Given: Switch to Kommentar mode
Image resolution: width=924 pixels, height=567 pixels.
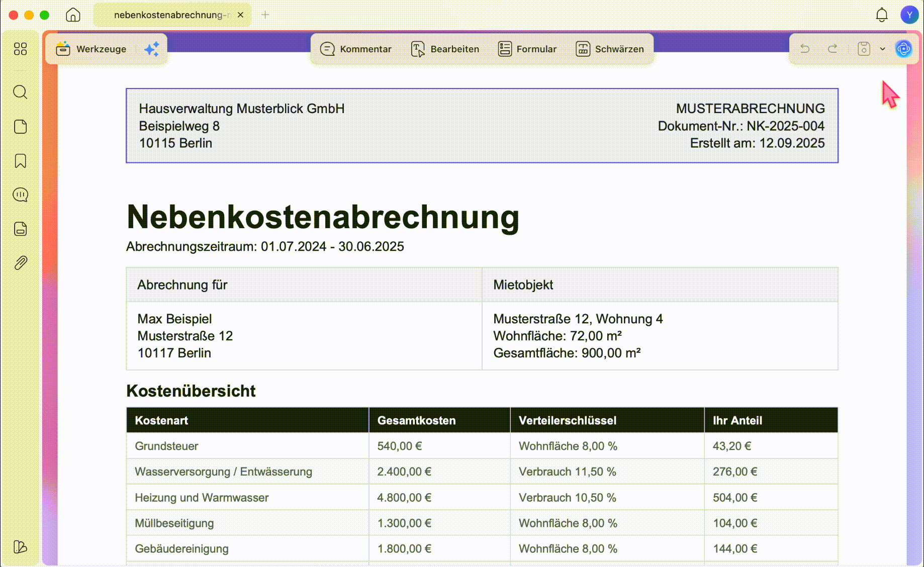Looking at the screenshot, I should [x=355, y=49].
